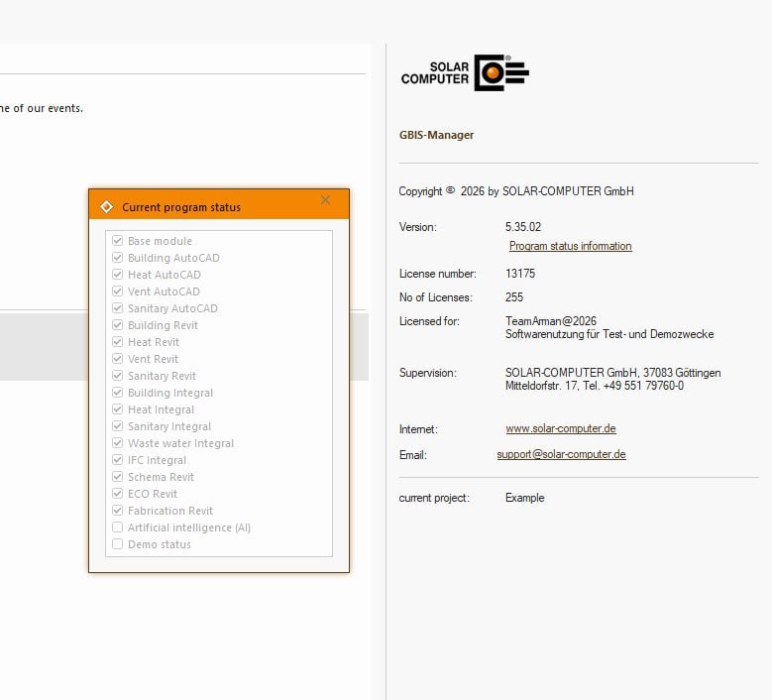Enable the Demo status checkbox
The height and width of the screenshot is (700, 772).
[x=117, y=544]
